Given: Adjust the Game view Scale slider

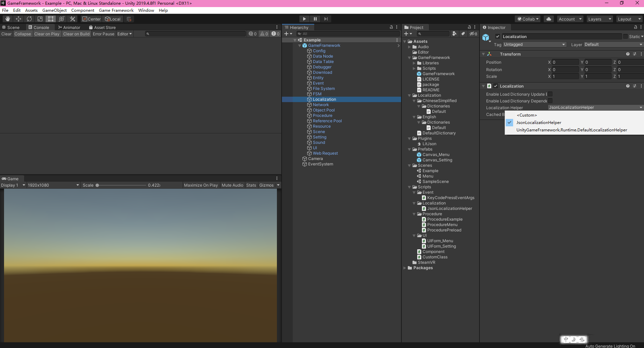Looking at the screenshot, I should 97,185.
